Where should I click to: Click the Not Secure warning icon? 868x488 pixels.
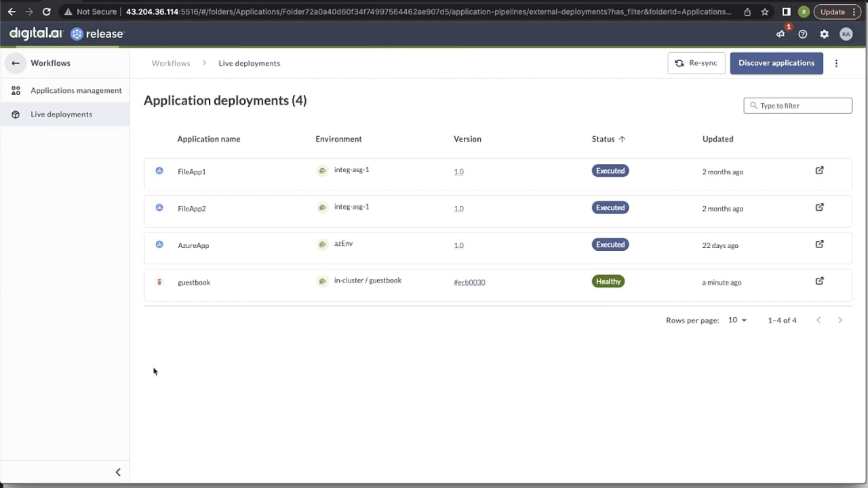click(68, 12)
